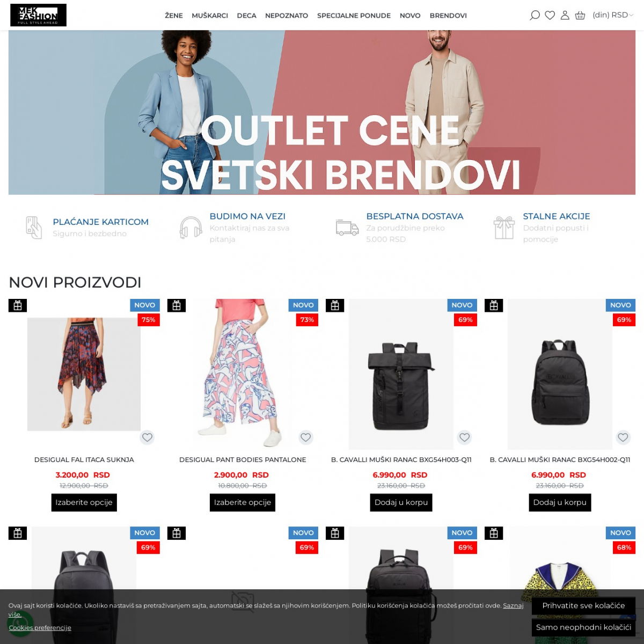This screenshot has height=644, width=644.
Task: Open the user account icon
Action: [x=565, y=16]
